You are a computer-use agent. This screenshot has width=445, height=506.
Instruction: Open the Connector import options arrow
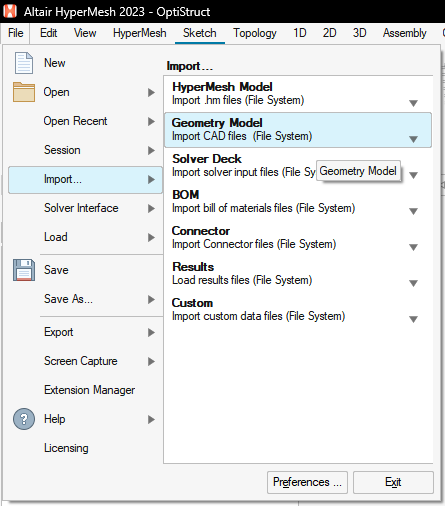pyautogui.click(x=413, y=247)
